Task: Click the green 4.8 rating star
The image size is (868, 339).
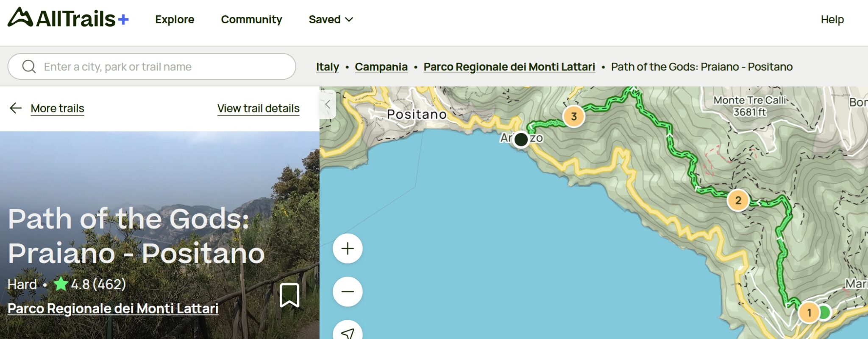Action: (x=60, y=284)
